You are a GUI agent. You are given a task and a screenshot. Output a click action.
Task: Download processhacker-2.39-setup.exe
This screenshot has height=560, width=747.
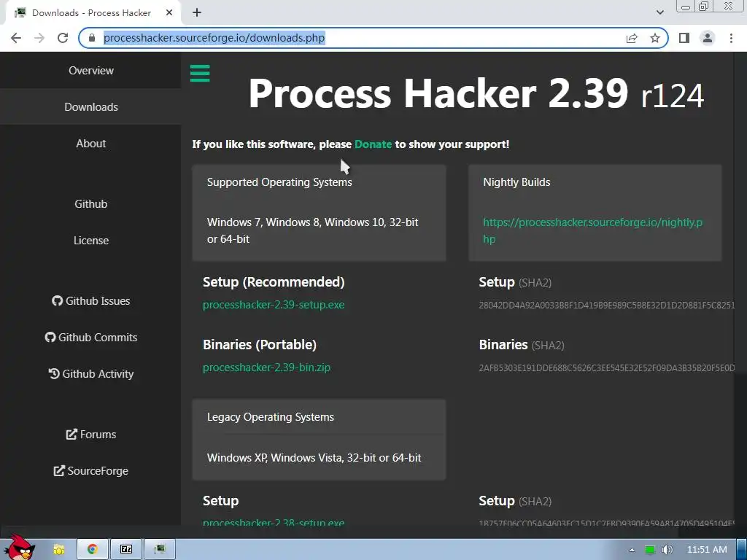click(x=274, y=305)
